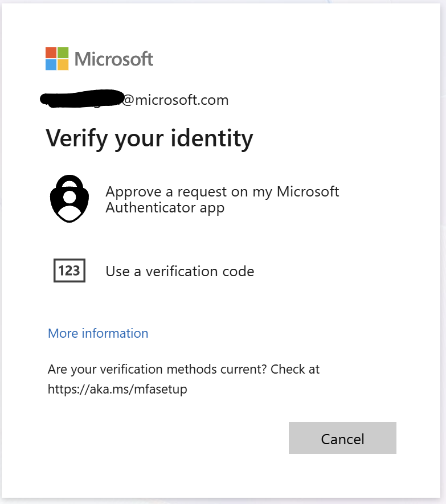Image resolution: width=446 pixels, height=504 pixels.
Task: Open the More information link
Action: point(98,333)
